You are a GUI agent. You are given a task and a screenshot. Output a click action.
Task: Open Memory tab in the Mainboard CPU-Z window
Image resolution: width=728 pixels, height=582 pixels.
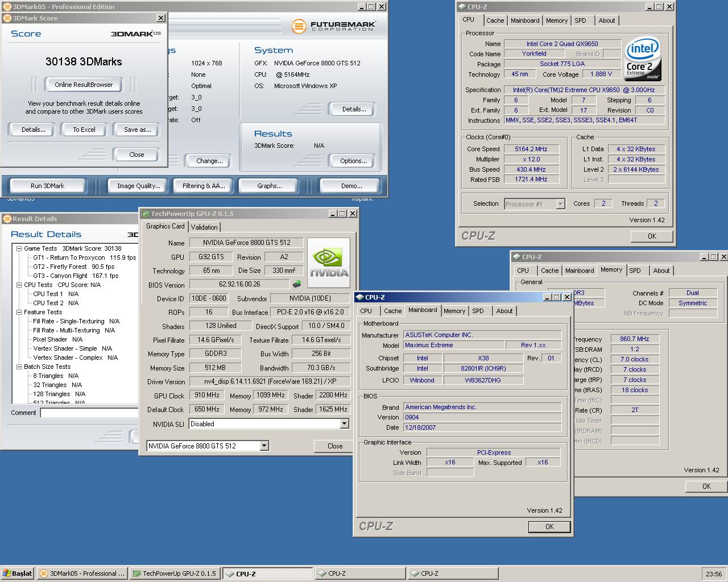[x=454, y=311]
